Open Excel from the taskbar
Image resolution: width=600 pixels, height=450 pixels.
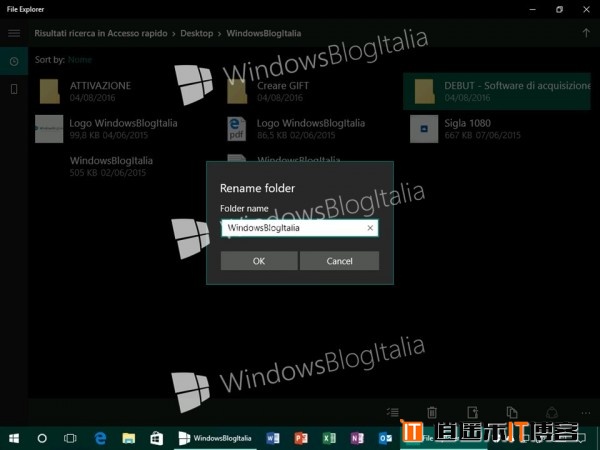tap(329, 438)
